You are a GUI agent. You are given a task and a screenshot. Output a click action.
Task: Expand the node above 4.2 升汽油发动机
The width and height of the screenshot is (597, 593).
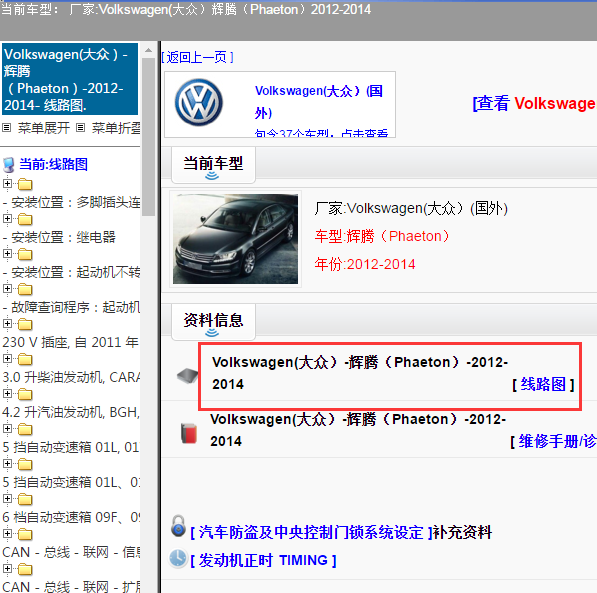click(7, 394)
